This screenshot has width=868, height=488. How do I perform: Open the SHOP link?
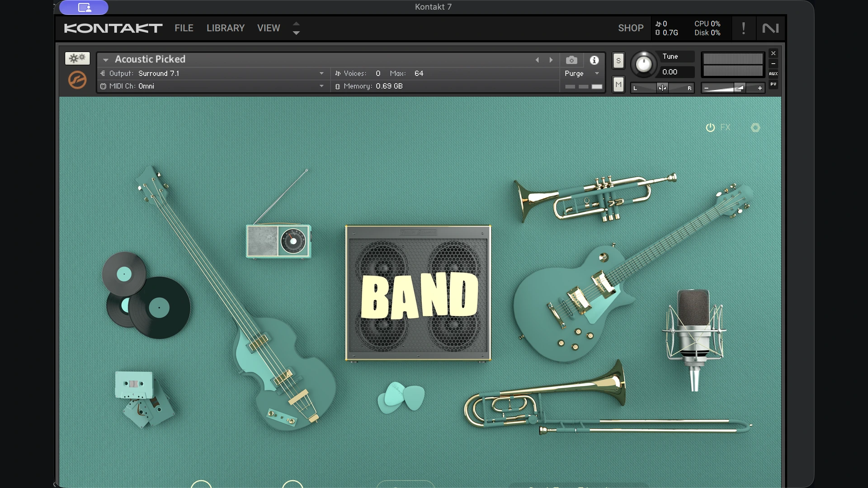pyautogui.click(x=631, y=28)
